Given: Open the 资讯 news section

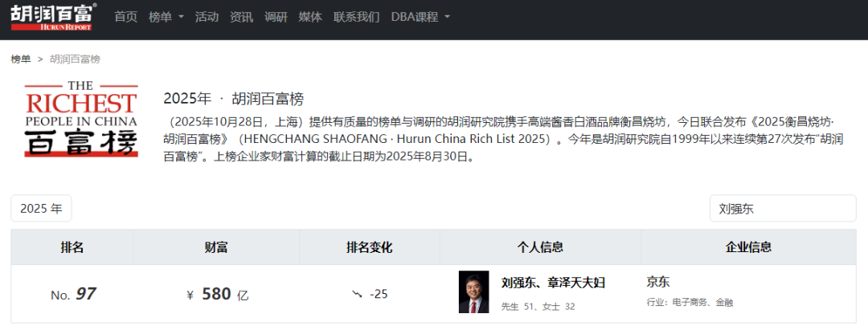Looking at the screenshot, I should (241, 17).
